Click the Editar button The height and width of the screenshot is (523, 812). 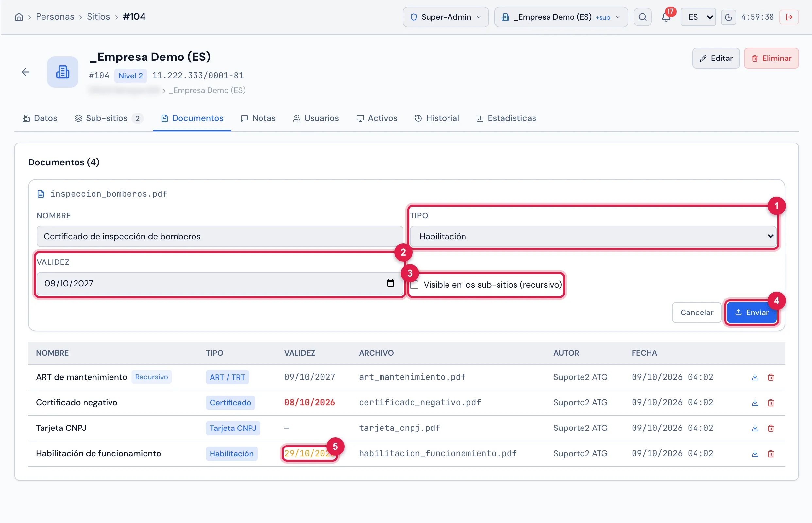click(716, 59)
